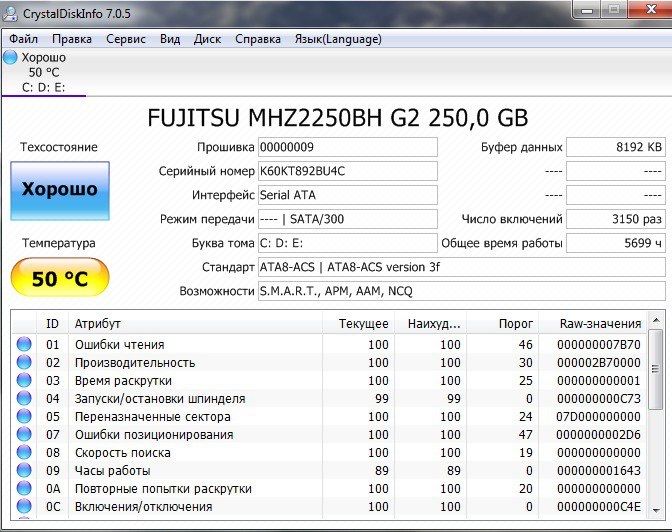672x532 pixels.
Task: Click the status icon for Скорость поиска
Action: point(24,452)
